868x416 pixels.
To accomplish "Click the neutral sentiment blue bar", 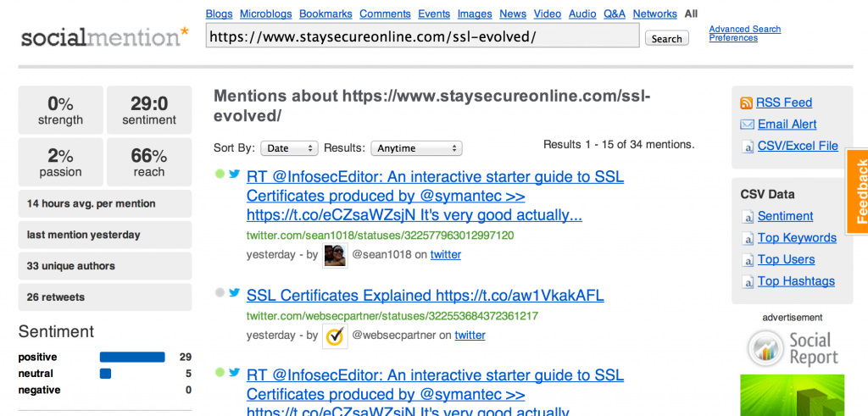I will coord(105,374).
